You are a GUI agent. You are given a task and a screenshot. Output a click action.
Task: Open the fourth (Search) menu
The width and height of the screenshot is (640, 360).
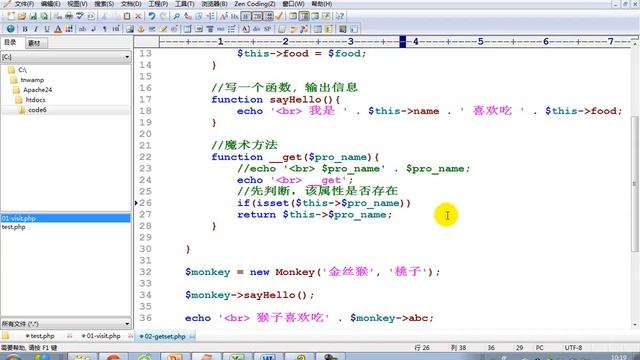pos(104,4)
